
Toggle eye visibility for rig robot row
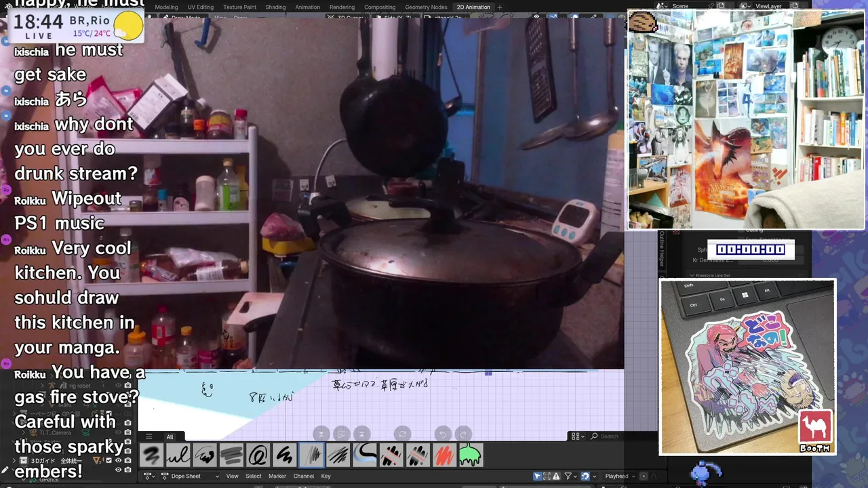pyautogui.click(x=118, y=386)
